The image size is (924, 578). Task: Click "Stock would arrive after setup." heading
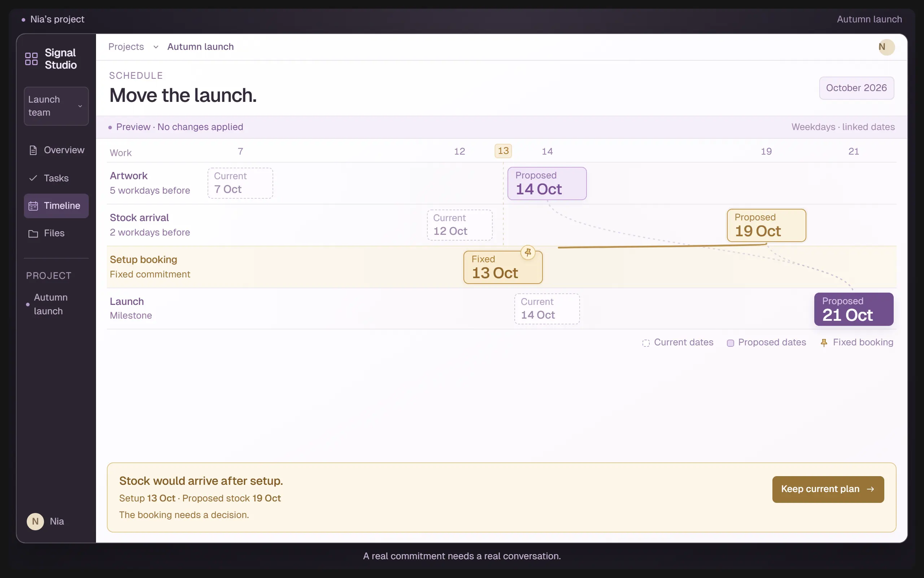[201, 481]
